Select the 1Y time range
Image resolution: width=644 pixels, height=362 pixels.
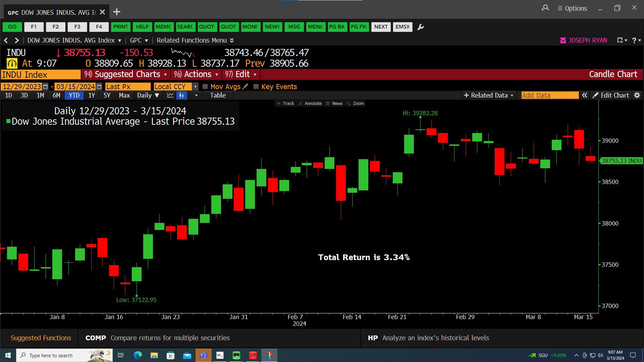(92, 96)
